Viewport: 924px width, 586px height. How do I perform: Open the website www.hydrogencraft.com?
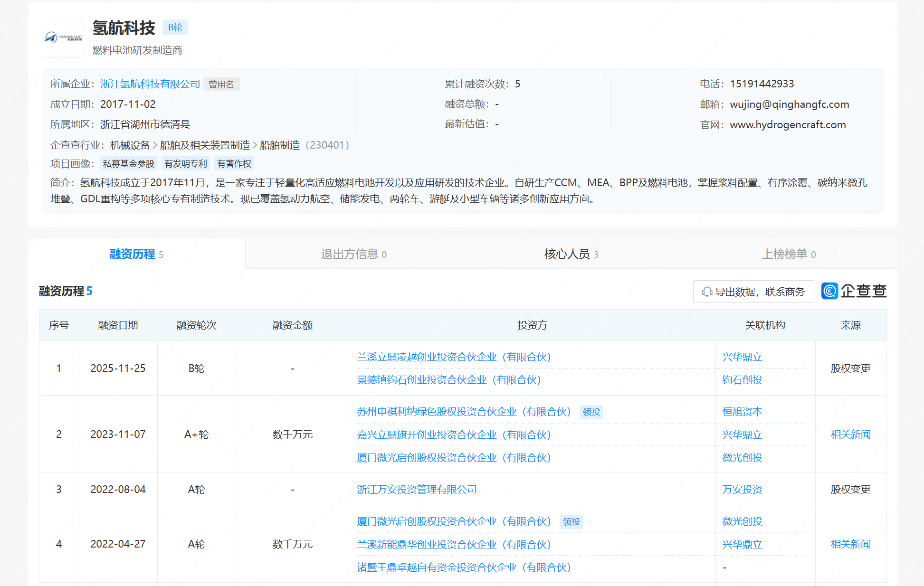pyautogui.click(x=788, y=124)
